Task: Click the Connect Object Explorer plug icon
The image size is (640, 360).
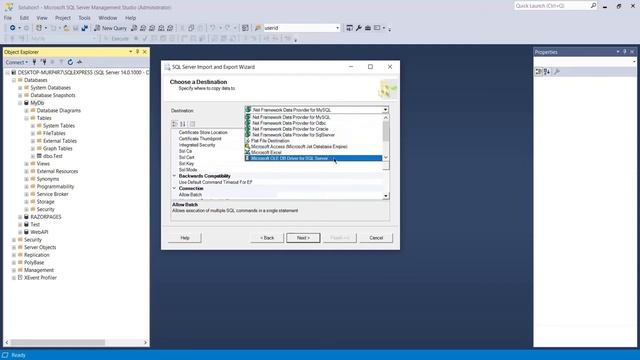Action: click(34, 62)
